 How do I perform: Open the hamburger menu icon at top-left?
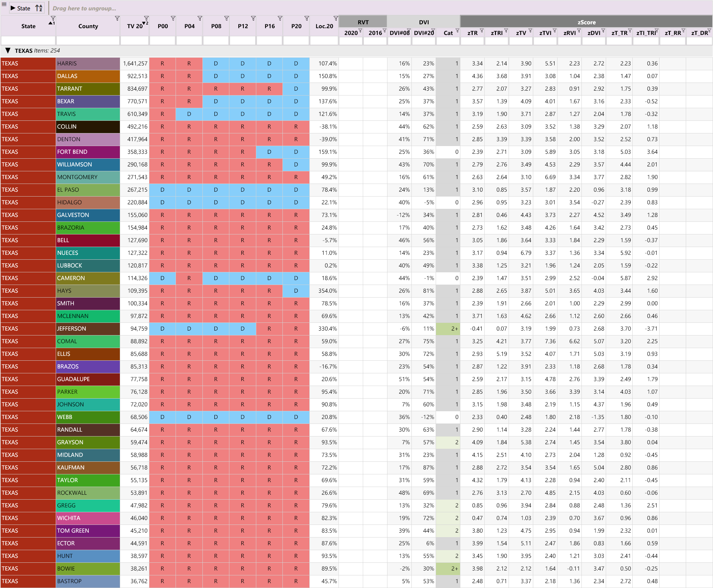(x=4, y=4)
